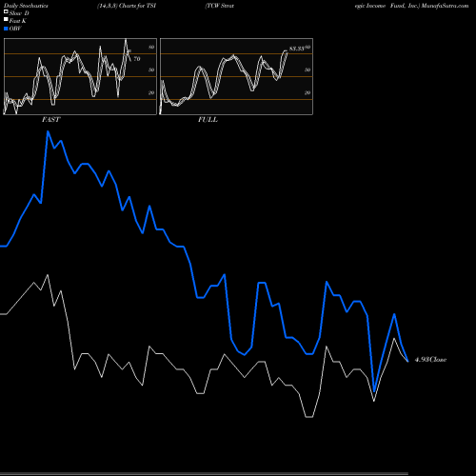The height and width of the screenshot is (476, 476).
Task: Click the Slow D legend label
Action: coord(19,13)
